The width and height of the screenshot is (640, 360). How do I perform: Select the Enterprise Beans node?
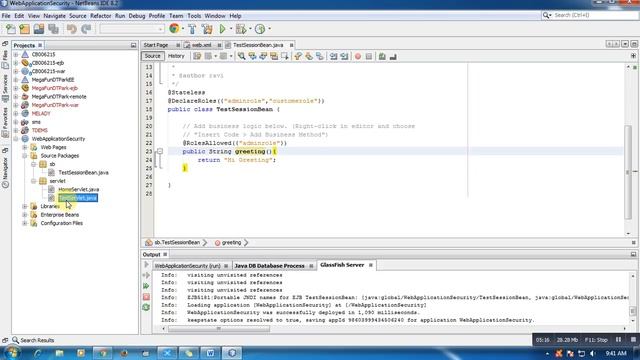(60, 215)
